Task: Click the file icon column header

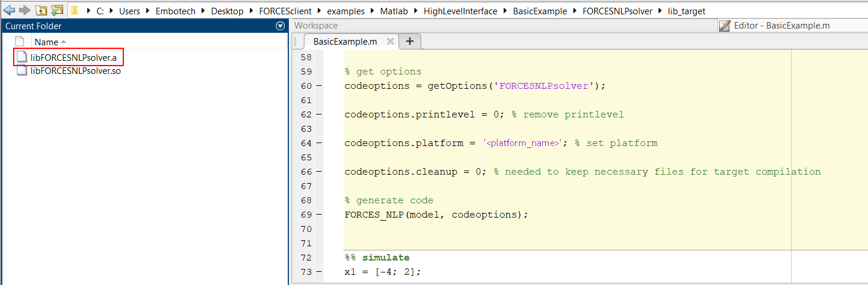Action: (x=20, y=42)
